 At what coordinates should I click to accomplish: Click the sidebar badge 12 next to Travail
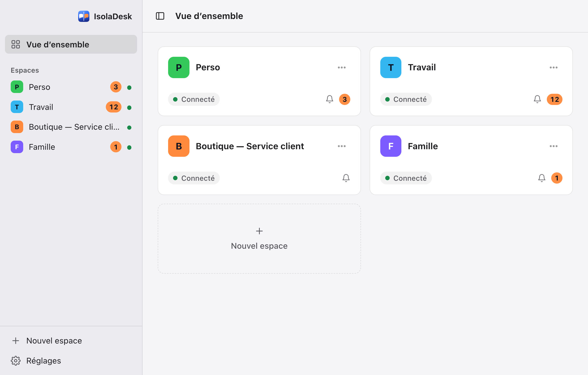click(114, 107)
